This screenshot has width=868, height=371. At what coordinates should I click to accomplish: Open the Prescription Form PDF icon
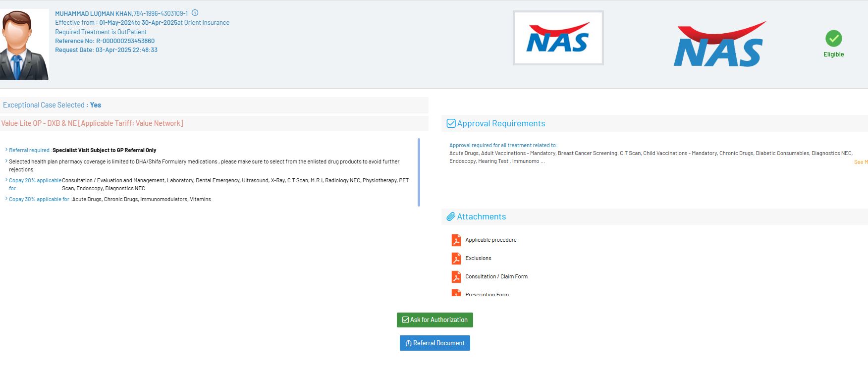tap(456, 293)
